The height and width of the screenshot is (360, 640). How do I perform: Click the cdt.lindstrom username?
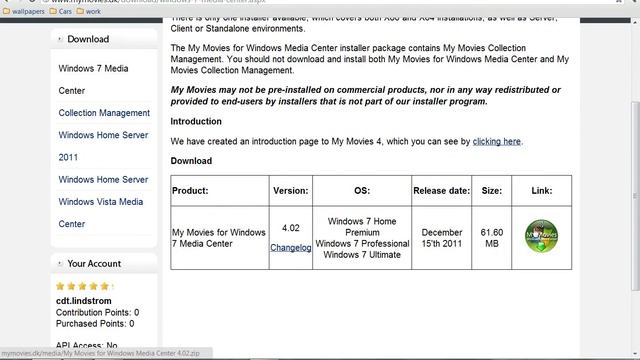pos(84,301)
